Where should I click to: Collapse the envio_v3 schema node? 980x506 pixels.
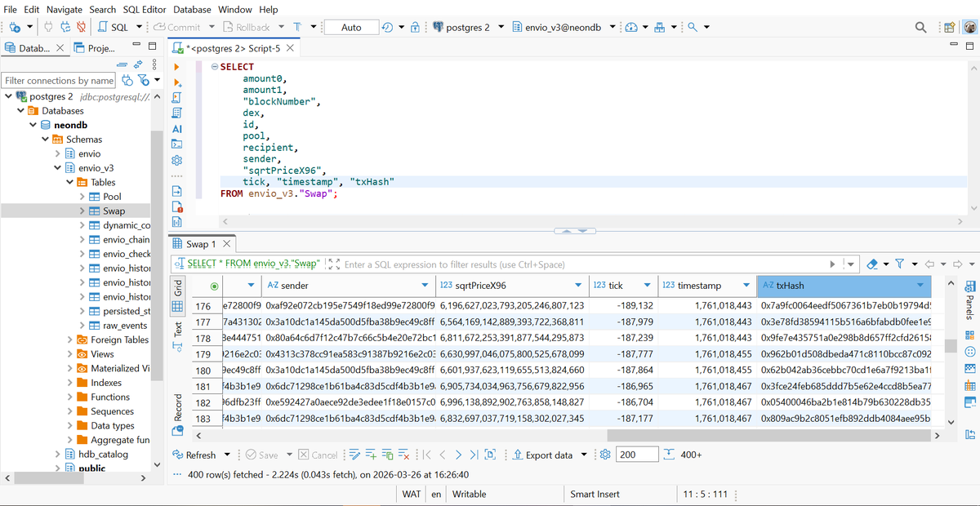click(58, 168)
